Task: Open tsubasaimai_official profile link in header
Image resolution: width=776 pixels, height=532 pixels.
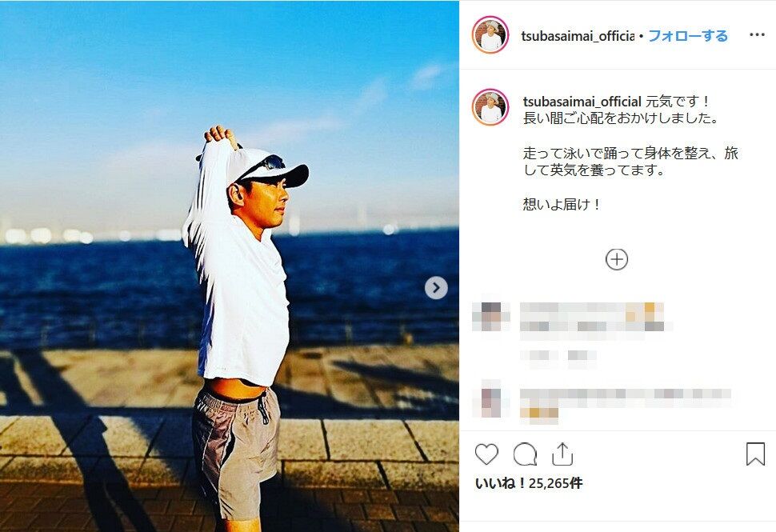Action: (578, 36)
